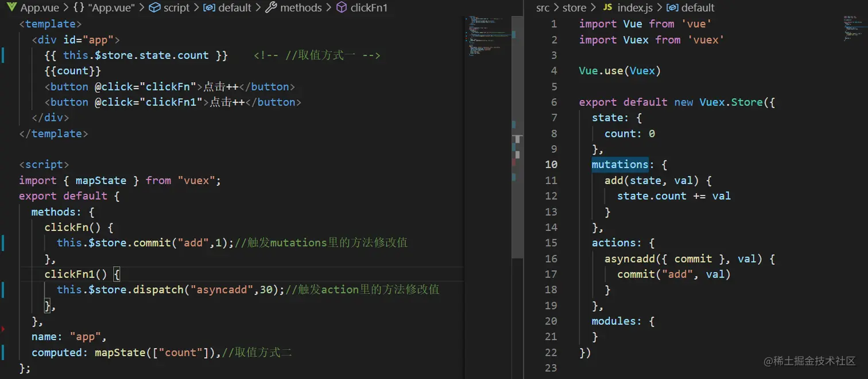Click line number 6 in index.js
Image resolution: width=868 pixels, height=379 pixels.
(x=554, y=101)
